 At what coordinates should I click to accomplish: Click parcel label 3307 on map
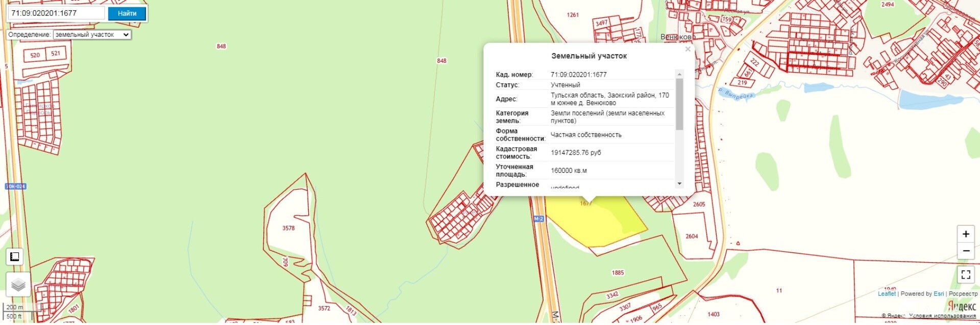[x=625, y=307]
